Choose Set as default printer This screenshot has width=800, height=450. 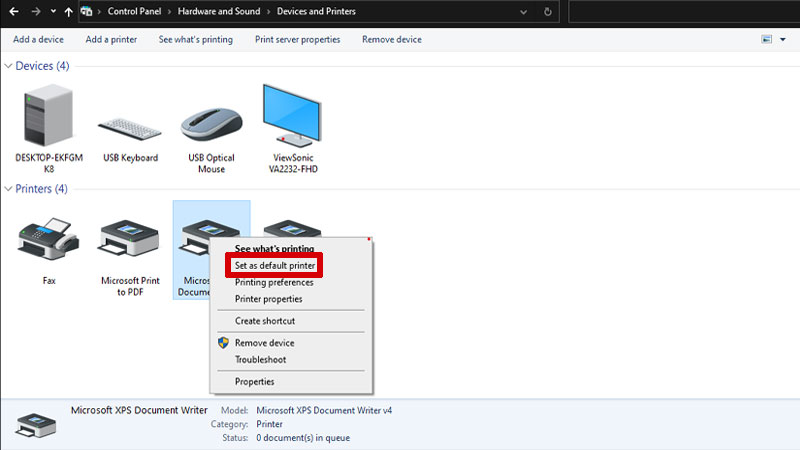point(274,265)
